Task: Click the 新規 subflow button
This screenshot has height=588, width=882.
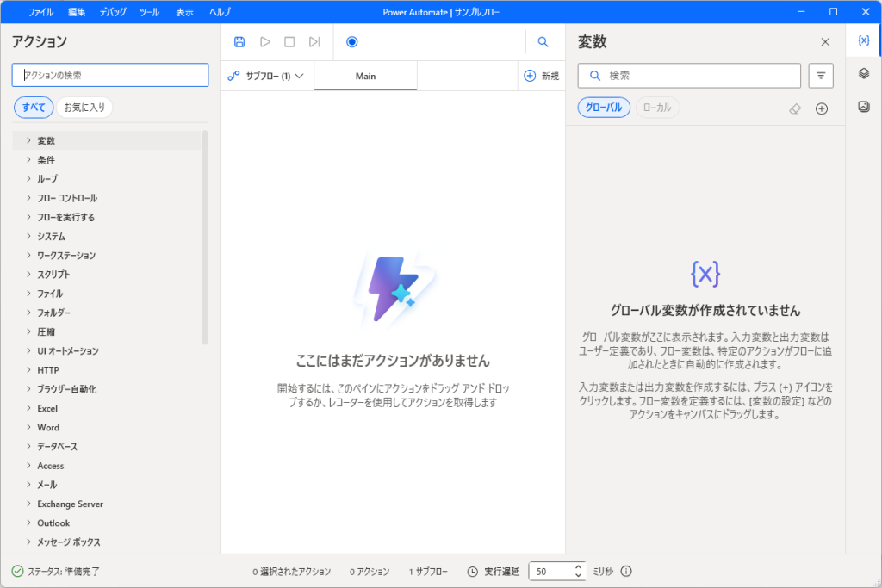Action: click(541, 76)
